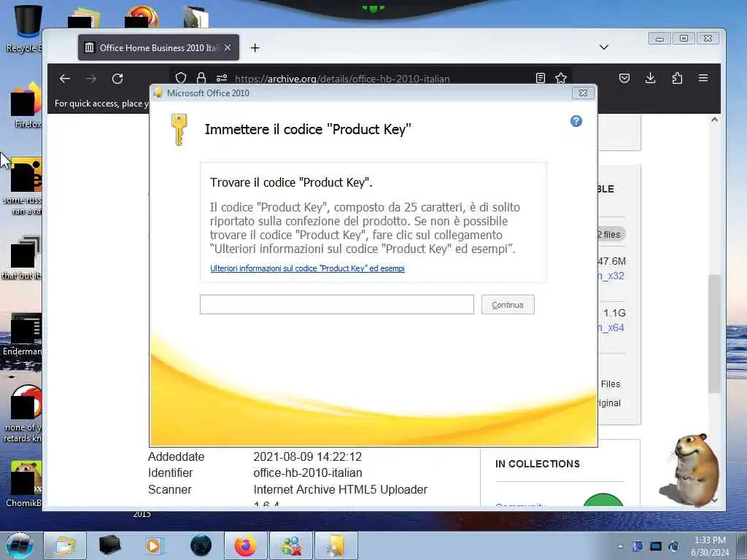Image resolution: width=747 pixels, height=560 pixels.
Task: Bookmark this page with the star icon
Action: (561, 78)
